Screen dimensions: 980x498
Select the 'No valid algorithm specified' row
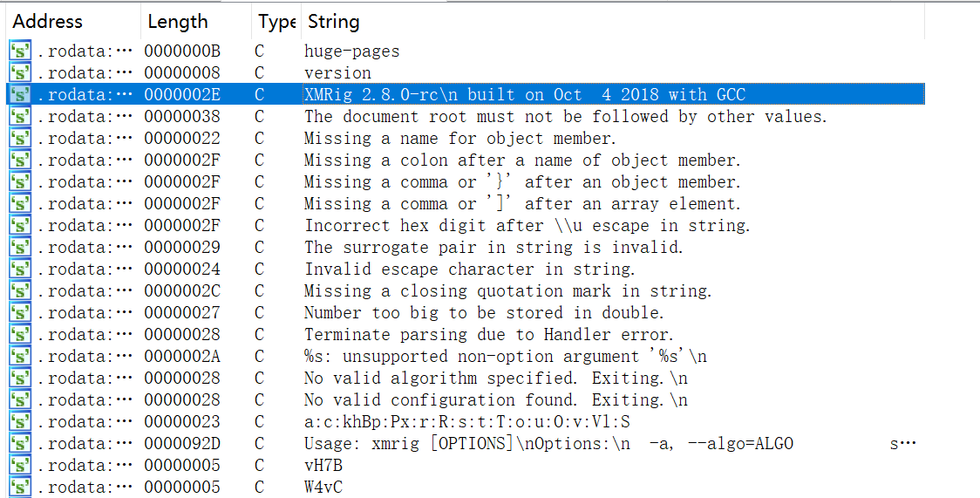(466, 378)
